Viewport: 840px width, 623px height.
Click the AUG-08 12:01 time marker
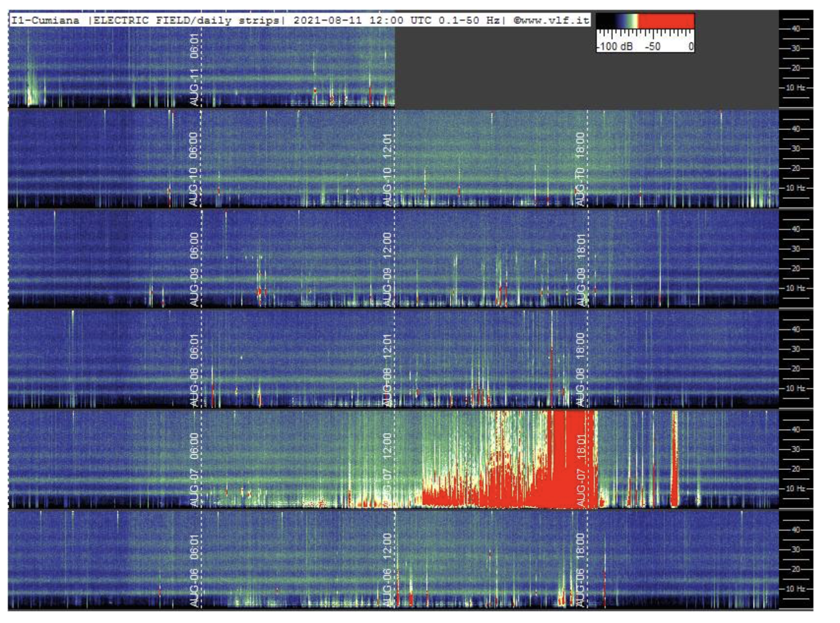pyautogui.click(x=388, y=370)
